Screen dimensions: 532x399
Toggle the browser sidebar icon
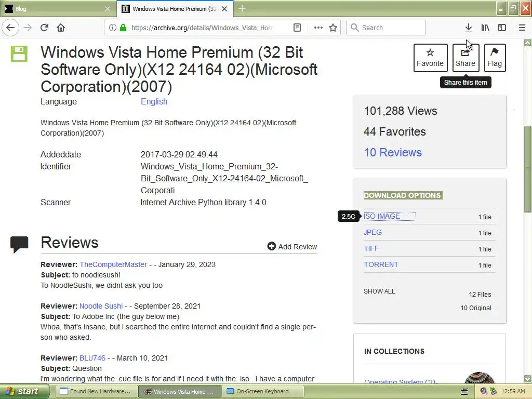pyautogui.click(x=502, y=28)
